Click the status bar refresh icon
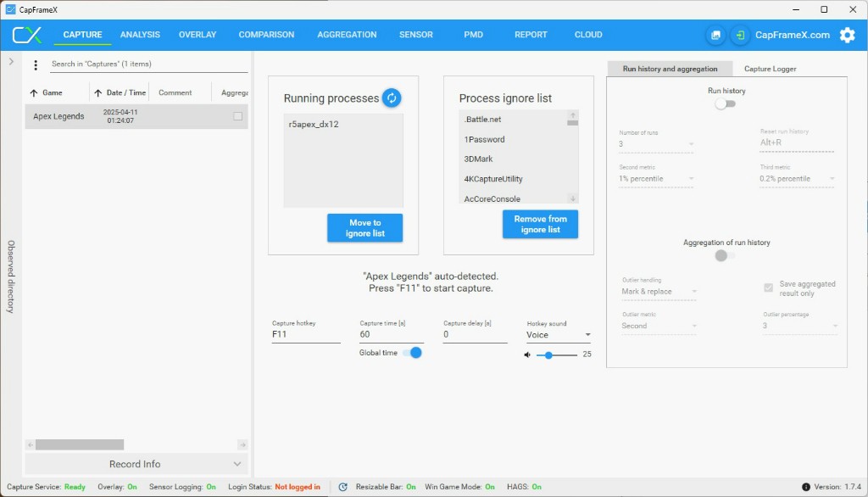The height and width of the screenshot is (497, 868). (342, 487)
